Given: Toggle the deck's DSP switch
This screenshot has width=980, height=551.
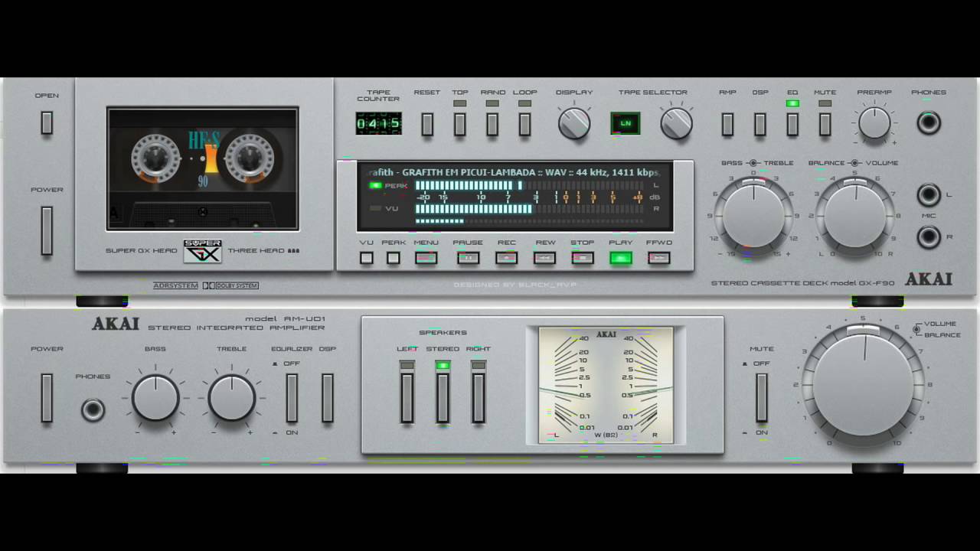Looking at the screenshot, I should [760, 124].
